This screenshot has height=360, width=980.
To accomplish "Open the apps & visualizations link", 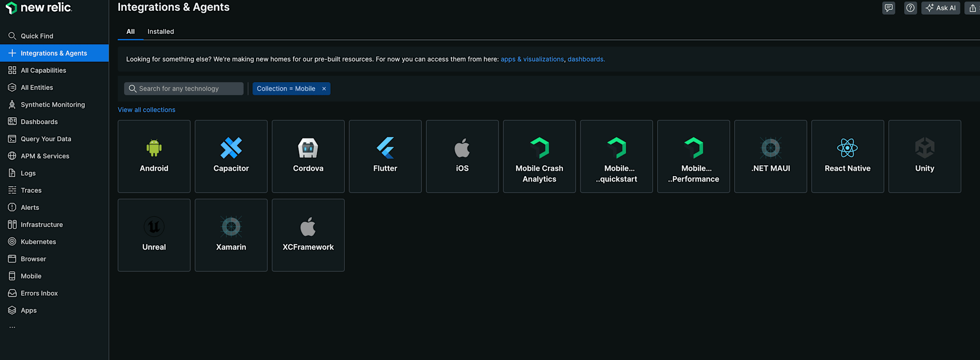I will click(532, 59).
